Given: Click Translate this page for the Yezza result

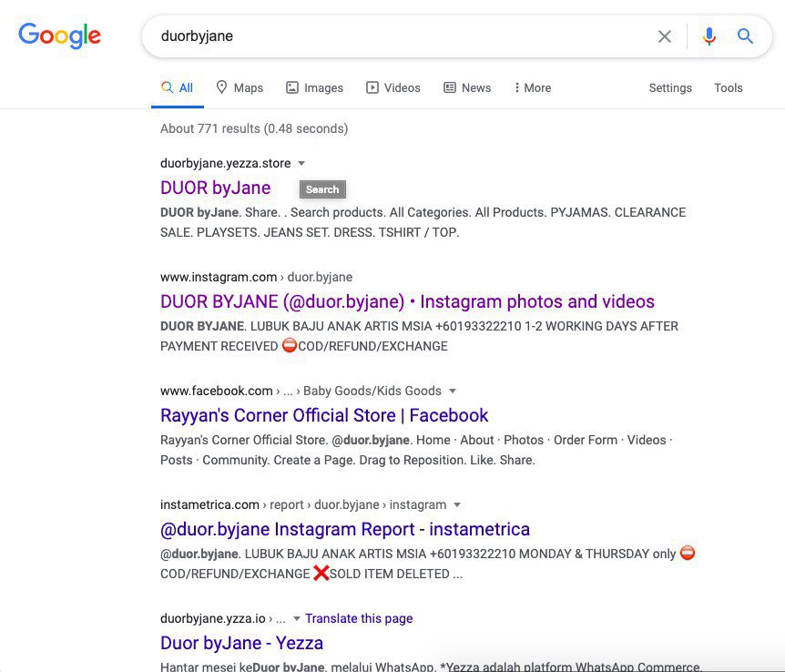Looking at the screenshot, I should point(359,618).
